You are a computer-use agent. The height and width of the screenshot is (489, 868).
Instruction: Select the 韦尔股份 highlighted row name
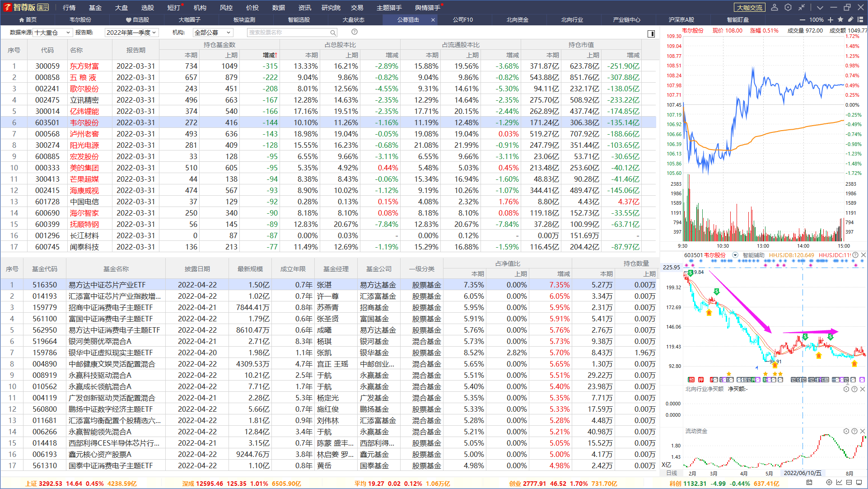84,122
